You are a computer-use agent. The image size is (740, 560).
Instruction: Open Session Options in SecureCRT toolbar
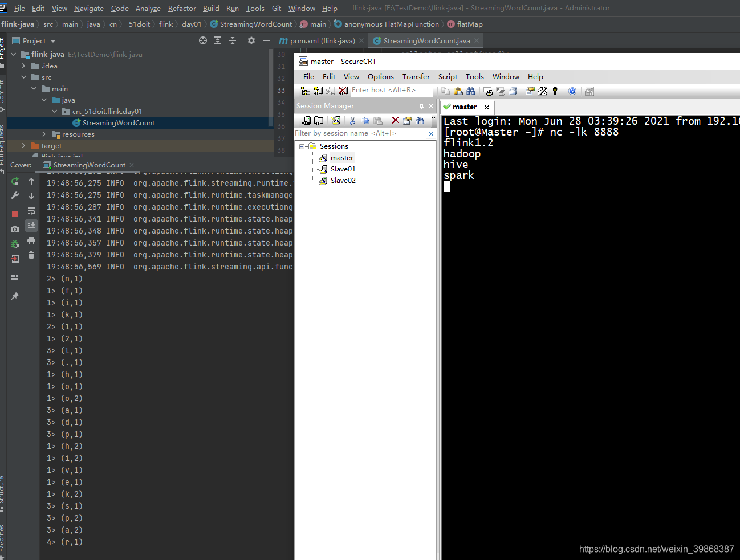pyautogui.click(x=530, y=91)
